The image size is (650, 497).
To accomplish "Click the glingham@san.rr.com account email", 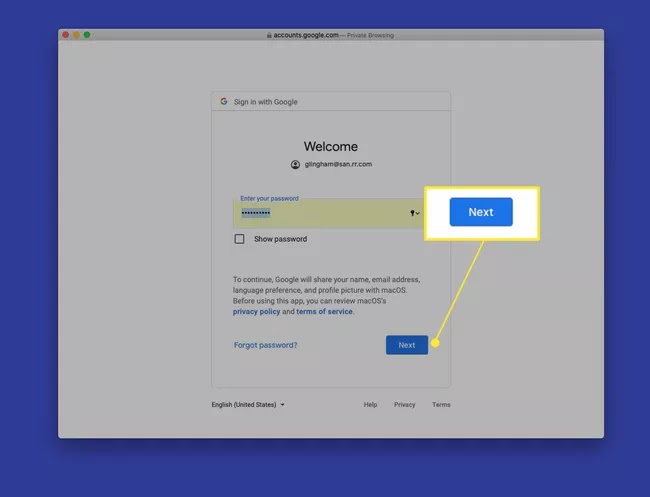I will pyautogui.click(x=338, y=164).
